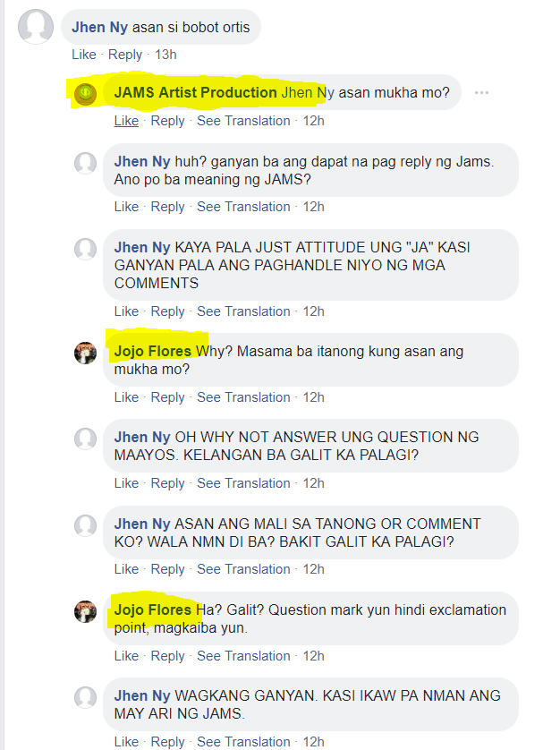Viewport: 560px width, 750px height.
Task: Open JAMS Artist Production name link
Action: coord(195,92)
